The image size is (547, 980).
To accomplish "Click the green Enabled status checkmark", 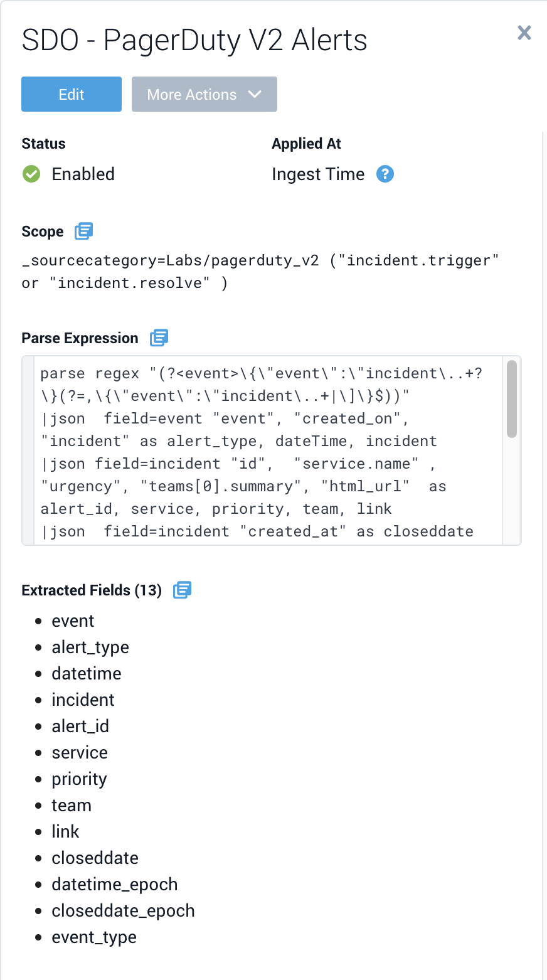I will point(31,174).
